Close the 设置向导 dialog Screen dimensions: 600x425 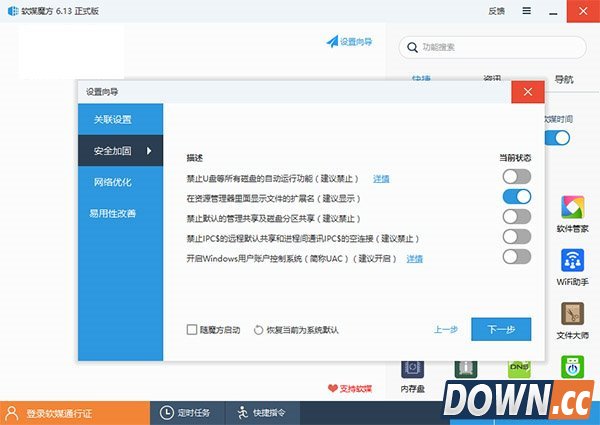click(528, 92)
